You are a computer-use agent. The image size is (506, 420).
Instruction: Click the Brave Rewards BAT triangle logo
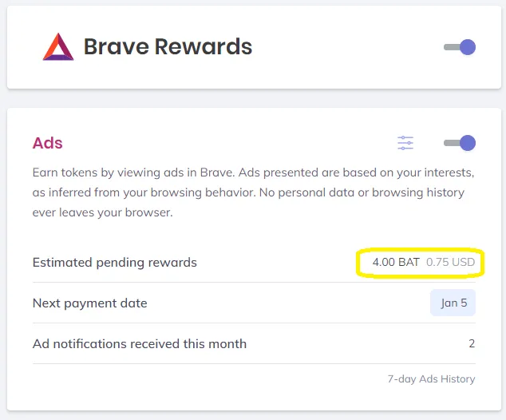click(58, 47)
